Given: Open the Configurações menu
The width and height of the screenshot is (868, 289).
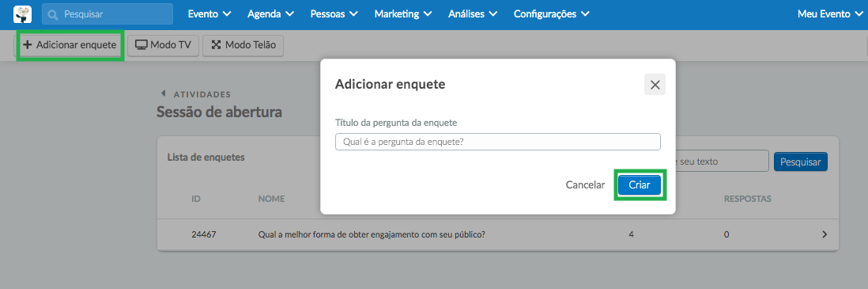Looking at the screenshot, I should pyautogui.click(x=551, y=14).
